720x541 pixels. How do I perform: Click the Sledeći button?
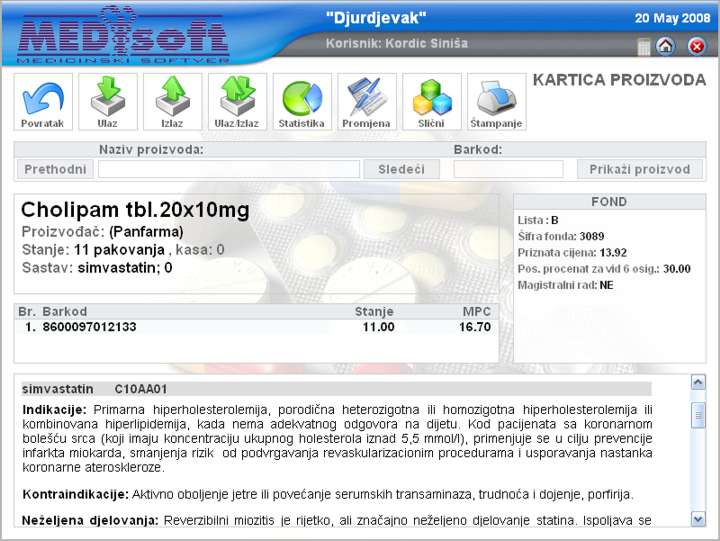click(402, 169)
